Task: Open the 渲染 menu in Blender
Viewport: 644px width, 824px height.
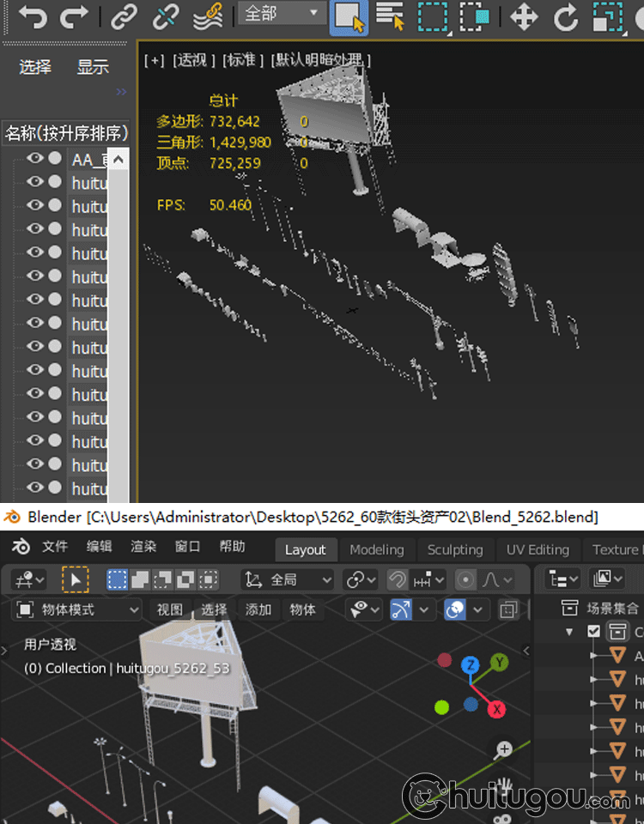Action: tap(143, 547)
